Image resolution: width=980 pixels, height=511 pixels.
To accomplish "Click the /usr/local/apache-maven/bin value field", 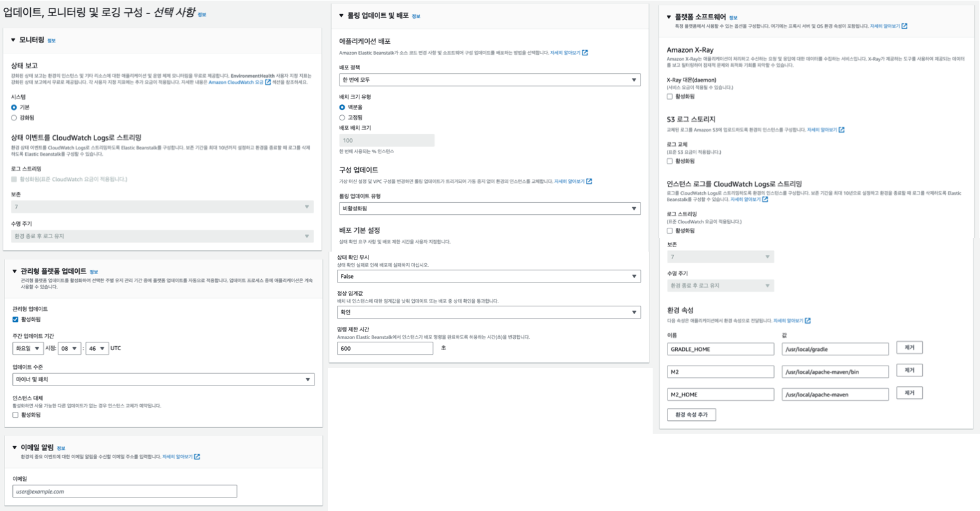I will pos(835,371).
